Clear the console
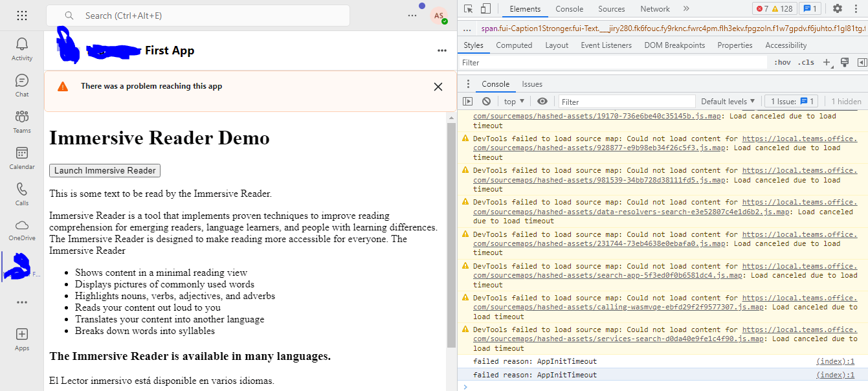Viewport: 868px width, 391px height. point(486,102)
